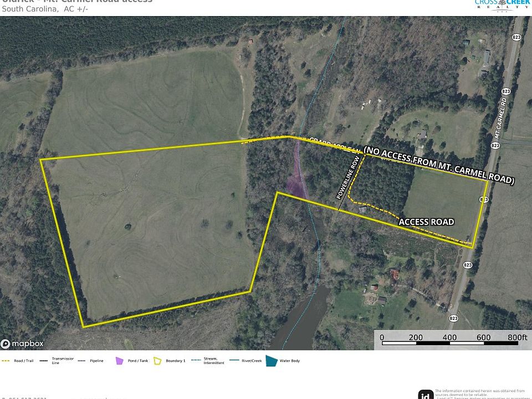Click the 400 mark on the scale bar

click(449, 337)
